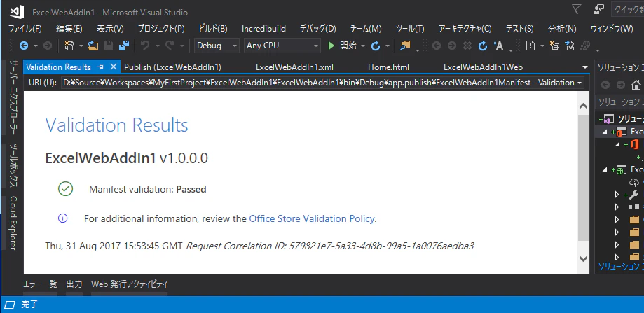
Task: Click the green Start debugging play icon
Action: click(x=331, y=46)
